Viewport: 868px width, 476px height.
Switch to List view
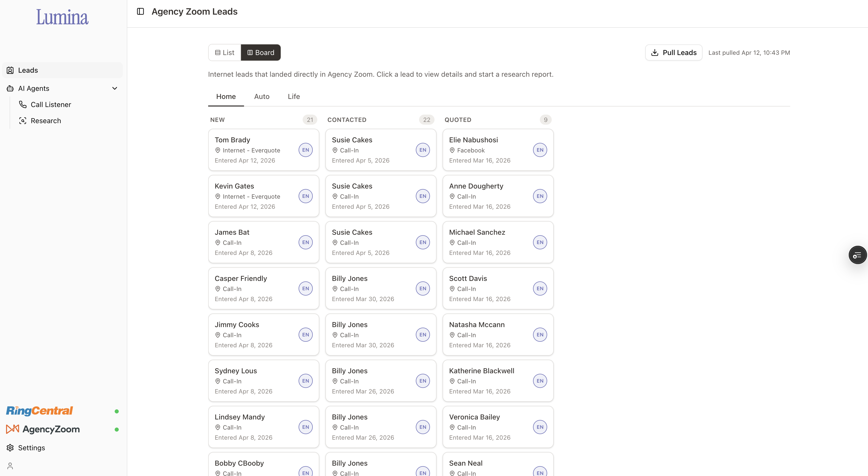pos(225,52)
